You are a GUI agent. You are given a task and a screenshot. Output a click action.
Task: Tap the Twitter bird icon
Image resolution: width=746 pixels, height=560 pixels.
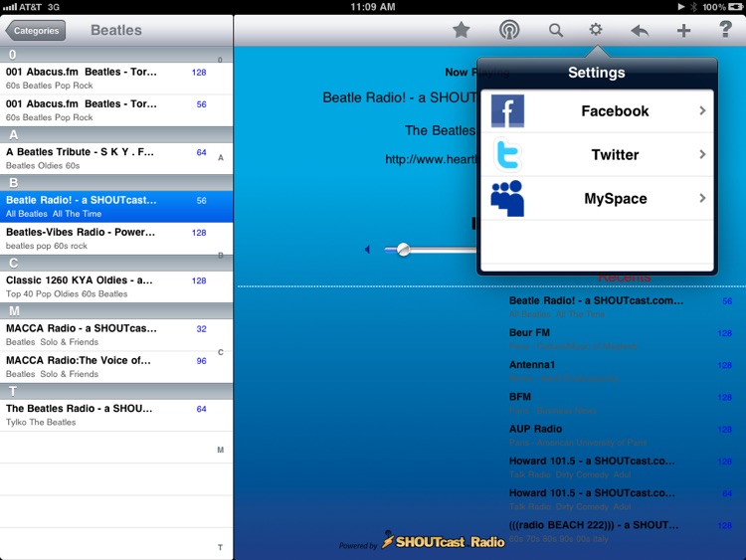pyautogui.click(x=507, y=154)
